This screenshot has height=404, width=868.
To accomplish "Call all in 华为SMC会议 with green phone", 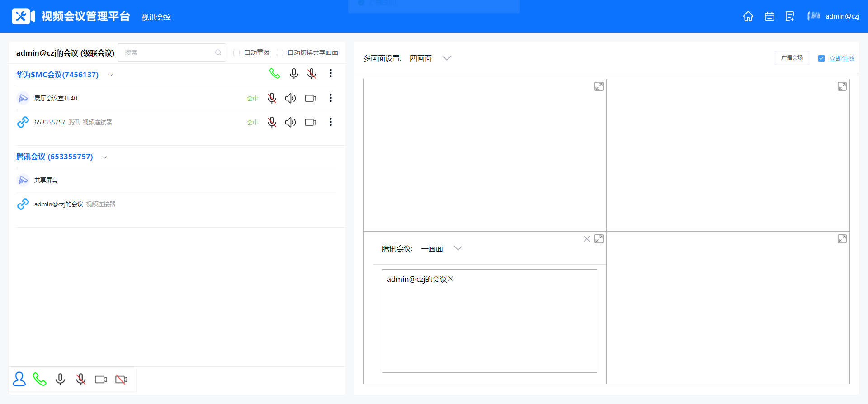I will tap(274, 73).
